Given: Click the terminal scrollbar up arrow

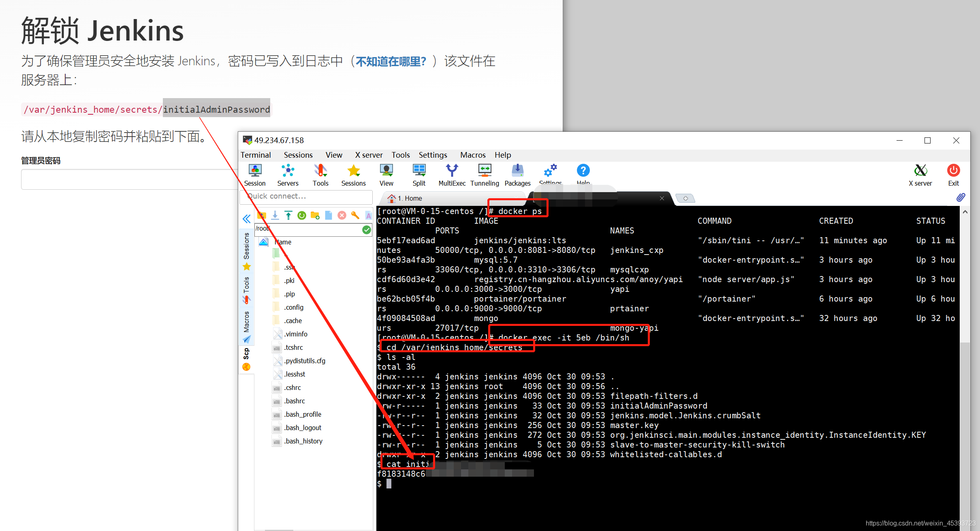Looking at the screenshot, I should 965,212.
